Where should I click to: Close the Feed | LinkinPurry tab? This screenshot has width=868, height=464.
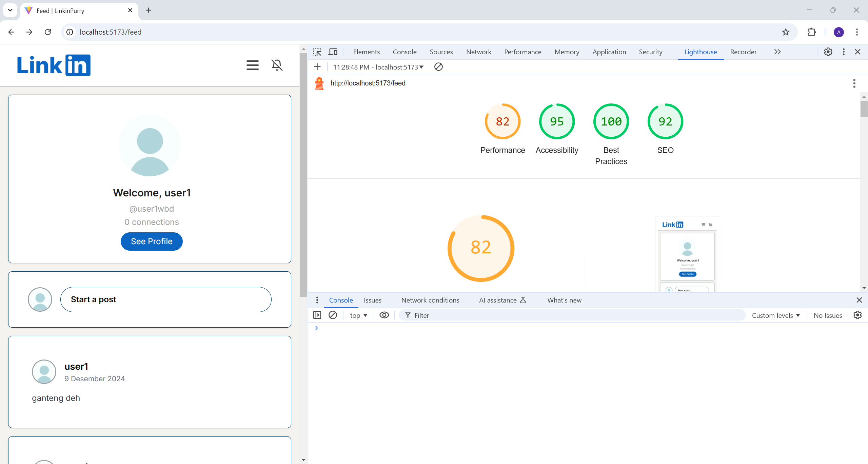click(x=130, y=11)
